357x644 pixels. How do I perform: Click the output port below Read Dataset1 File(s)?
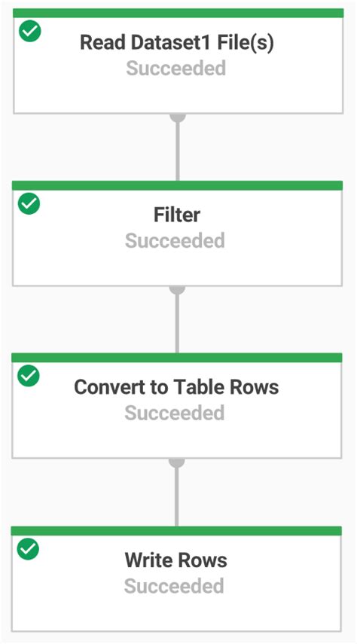click(178, 118)
